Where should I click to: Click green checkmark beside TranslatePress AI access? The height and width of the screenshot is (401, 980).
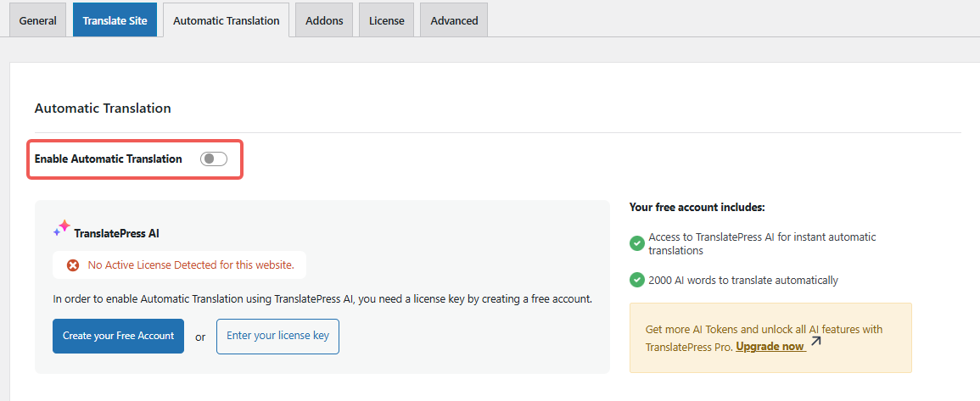click(x=636, y=244)
